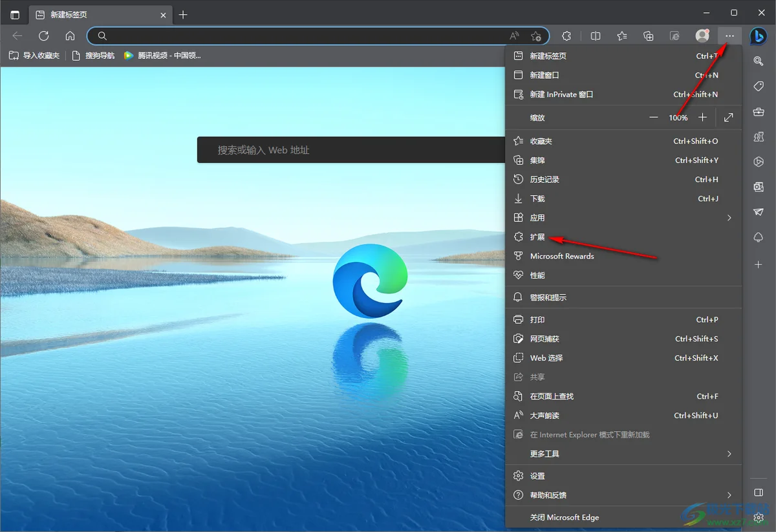Open collections toolbar icon
776x532 pixels.
click(x=649, y=36)
